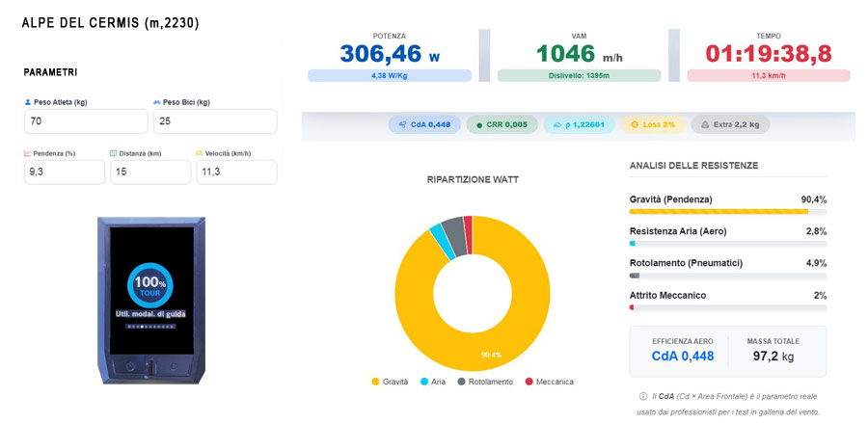Toggle Aria series in chart legend

point(433,382)
